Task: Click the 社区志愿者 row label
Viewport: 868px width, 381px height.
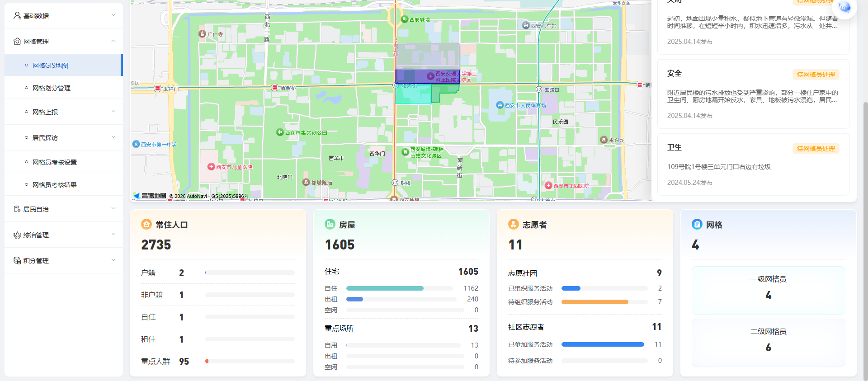Action: click(526, 327)
